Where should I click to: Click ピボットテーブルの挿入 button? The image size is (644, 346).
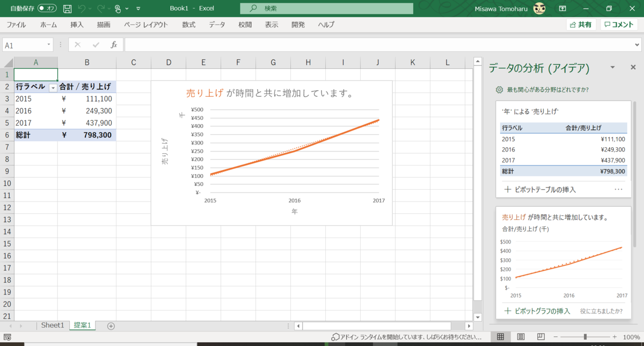coord(541,190)
